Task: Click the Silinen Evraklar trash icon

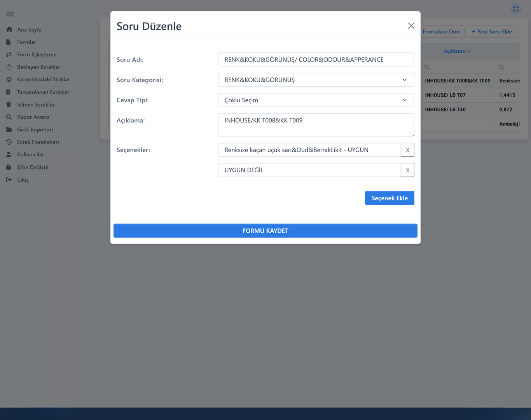Action: tap(9, 105)
